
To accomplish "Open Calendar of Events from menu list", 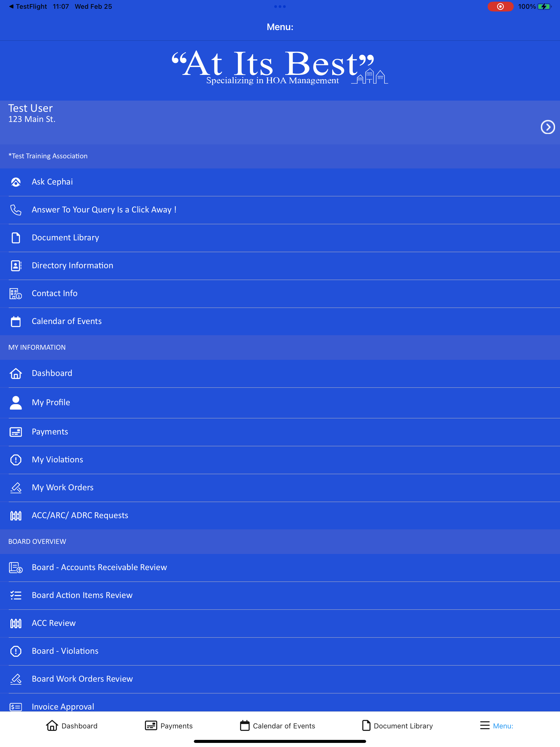I will pos(280,322).
